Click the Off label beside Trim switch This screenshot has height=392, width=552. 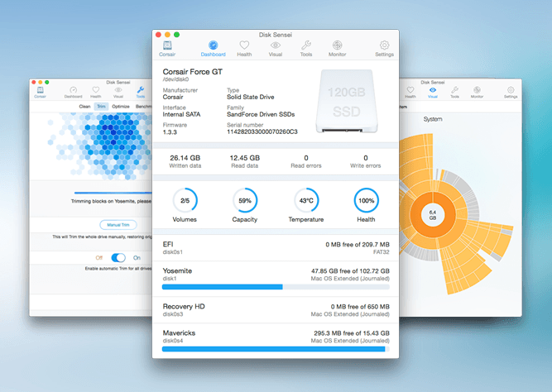[x=99, y=257]
